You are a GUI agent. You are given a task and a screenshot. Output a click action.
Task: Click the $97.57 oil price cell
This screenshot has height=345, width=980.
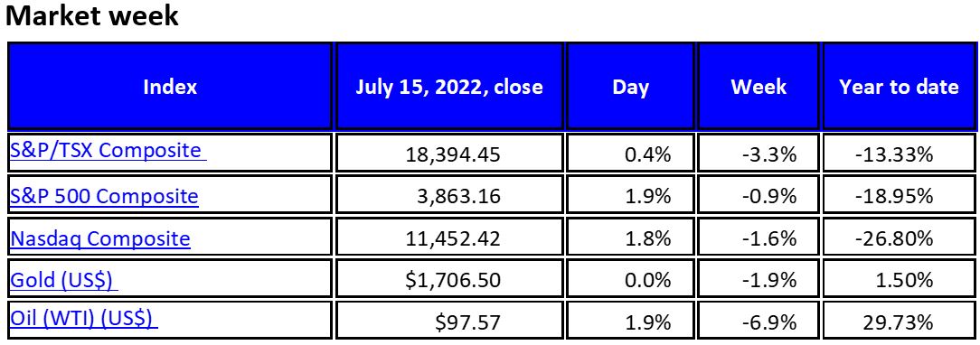coord(449,321)
